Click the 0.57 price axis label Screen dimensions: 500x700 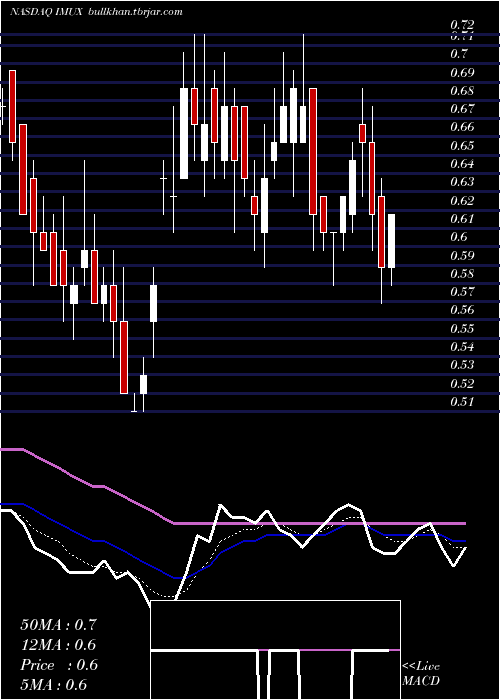pyautogui.click(x=462, y=292)
